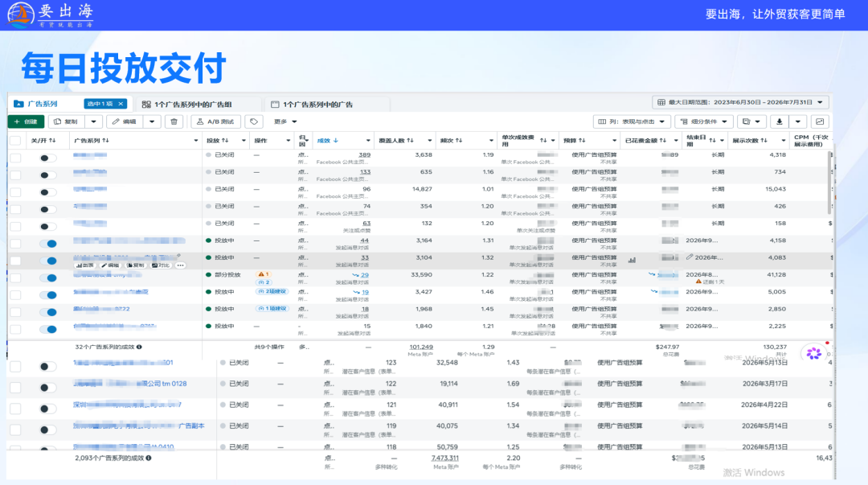Viewport: 868px width, 485px height.
Task: Click 图表 action under highlighted campaign
Action: pos(84,265)
